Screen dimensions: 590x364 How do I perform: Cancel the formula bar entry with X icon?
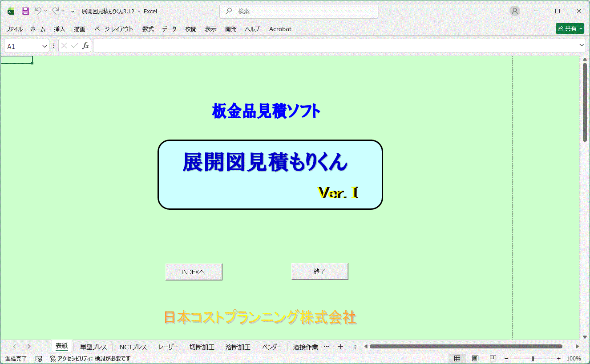point(64,45)
